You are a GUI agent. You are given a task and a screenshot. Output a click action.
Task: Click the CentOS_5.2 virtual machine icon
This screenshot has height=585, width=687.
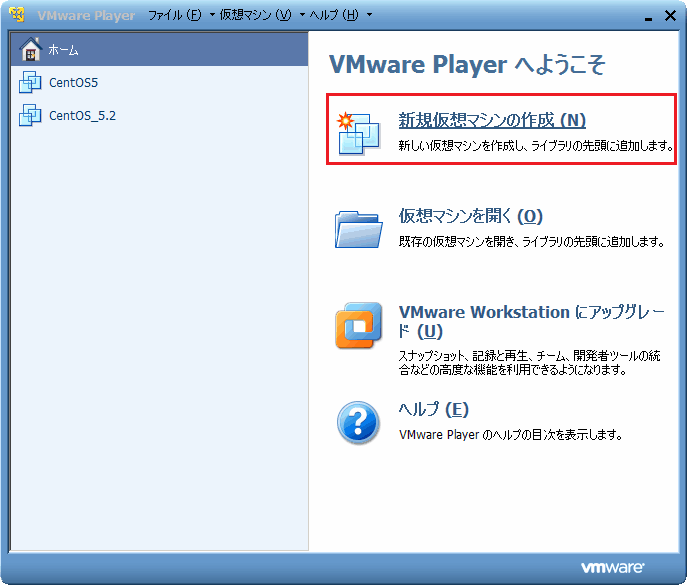click(30, 115)
